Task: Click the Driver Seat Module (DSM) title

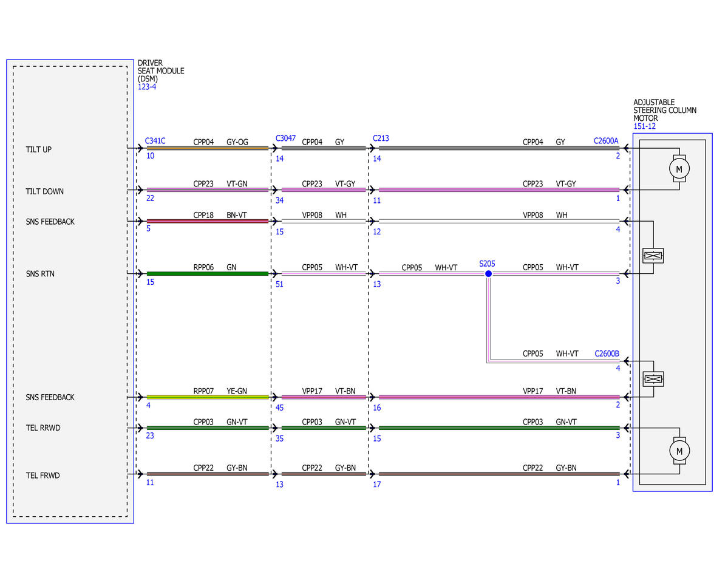Action: pos(161,71)
